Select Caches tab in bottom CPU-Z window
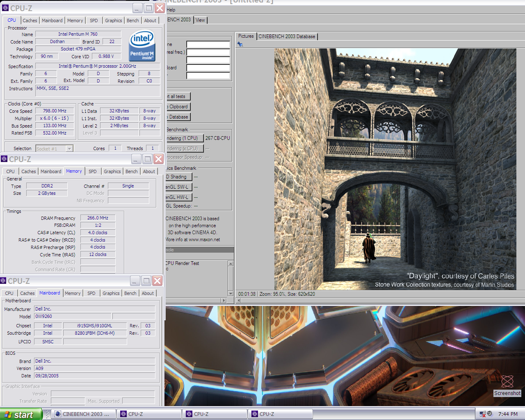 27,293
